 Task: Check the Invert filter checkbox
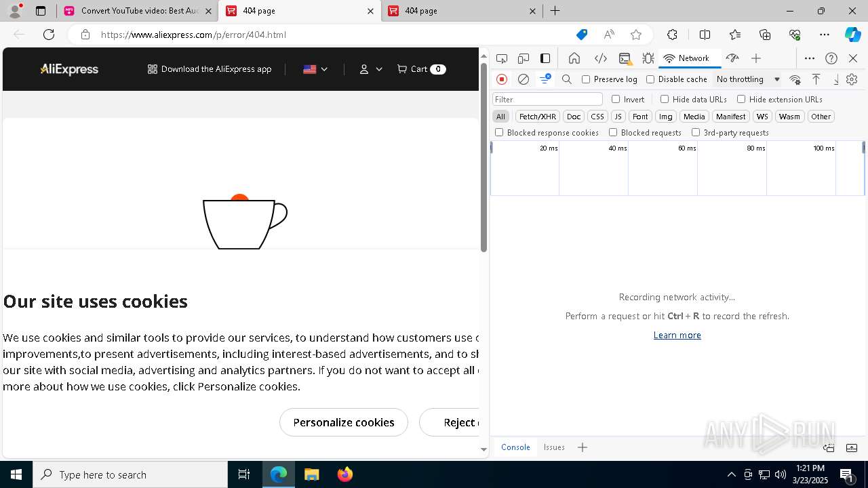[x=616, y=99]
